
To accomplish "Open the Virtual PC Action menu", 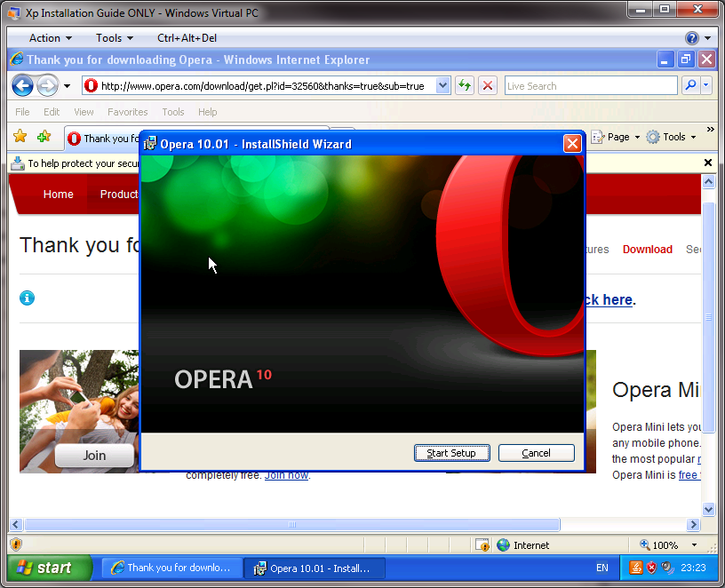I will click(x=50, y=38).
